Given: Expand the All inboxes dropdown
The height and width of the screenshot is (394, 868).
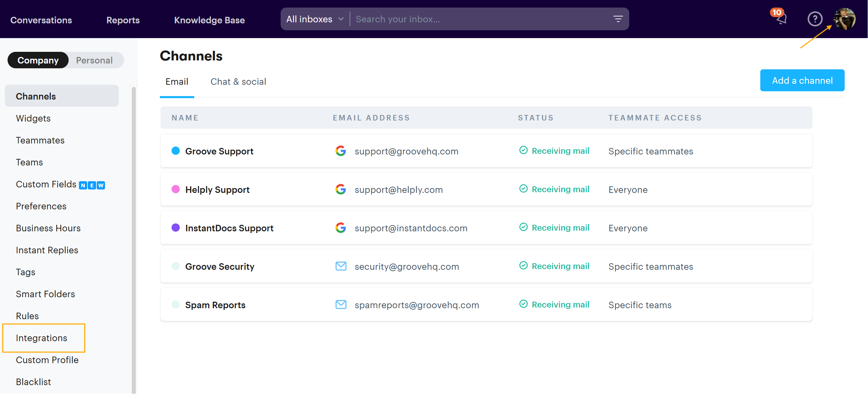Looking at the screenshot, I should [x=315, y=19].
